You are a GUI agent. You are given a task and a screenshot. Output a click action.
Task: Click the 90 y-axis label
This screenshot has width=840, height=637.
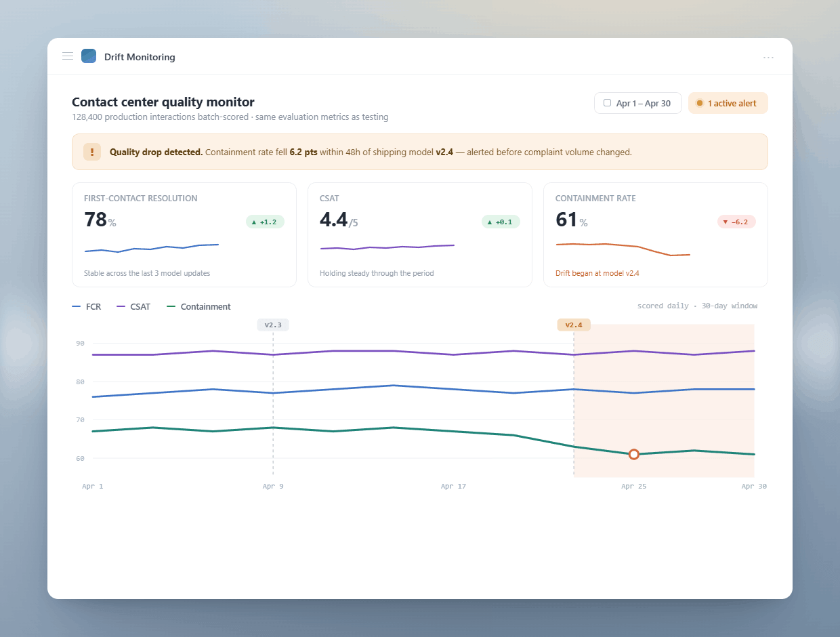click(80, 344)
